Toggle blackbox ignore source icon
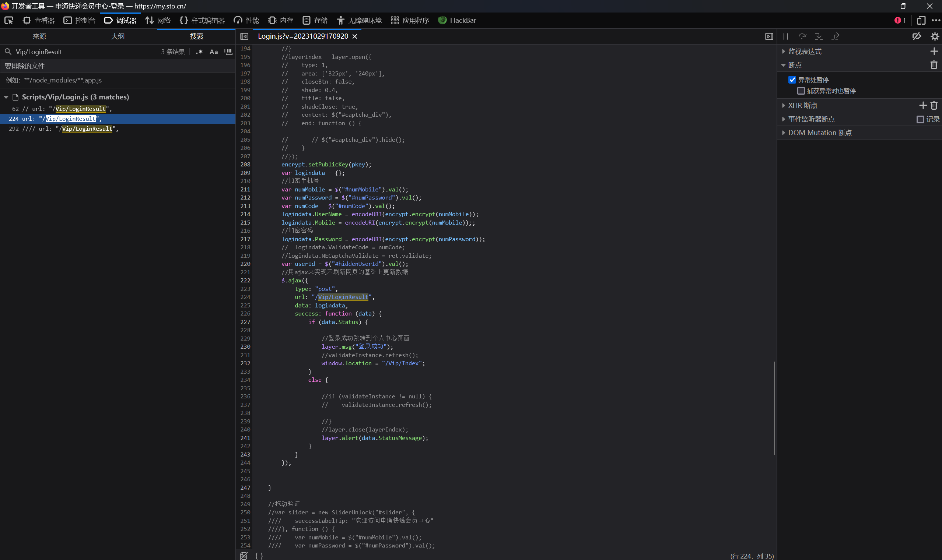The image size is (942, 560). (x=244, y=556)
